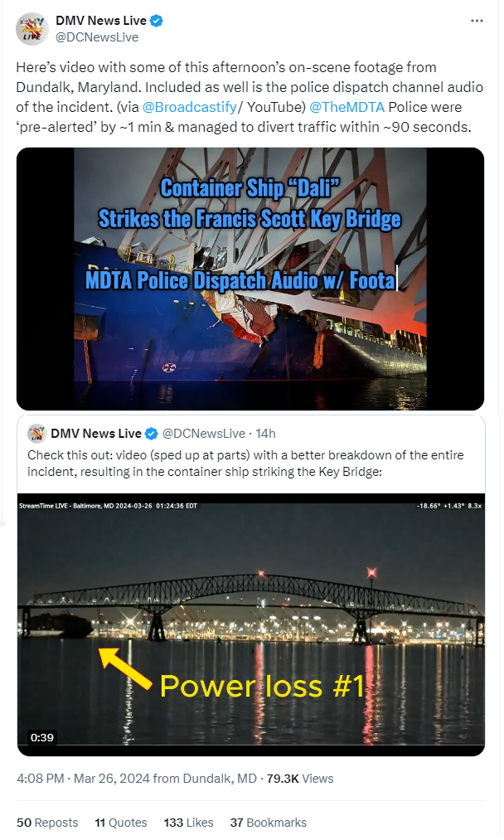504x840 pixels.
Task: Open the three-dot more options menu
Action: coord(477,21)
